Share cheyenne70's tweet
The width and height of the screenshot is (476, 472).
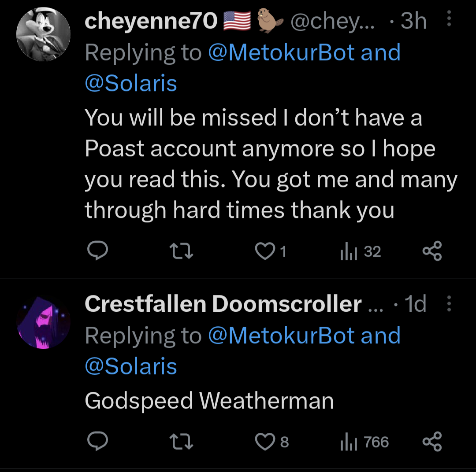[x=432, y=251]
